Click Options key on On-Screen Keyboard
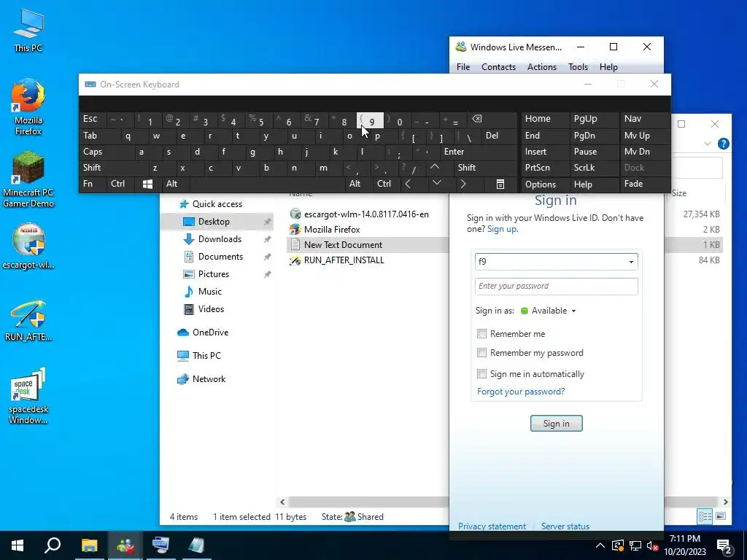The width and height of the screenshot is (747, 560). pyautogui.click(x=541, y=184)
